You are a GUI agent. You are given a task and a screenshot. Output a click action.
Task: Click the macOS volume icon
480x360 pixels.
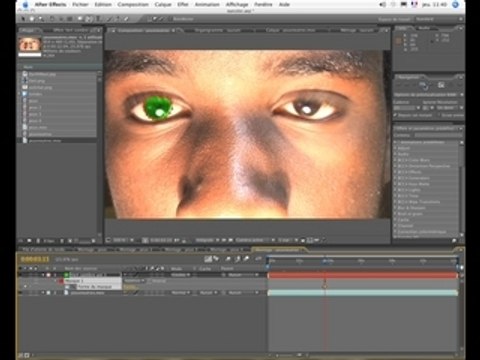coord(383,5)
